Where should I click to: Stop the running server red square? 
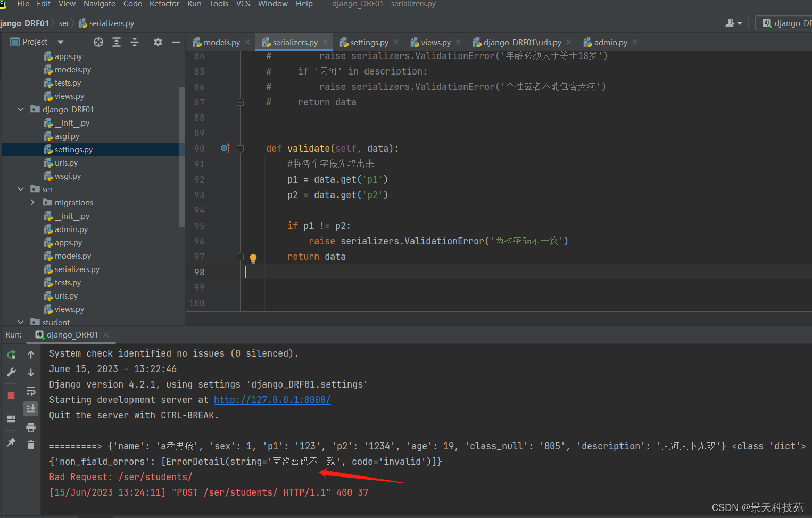click(11, 396)
